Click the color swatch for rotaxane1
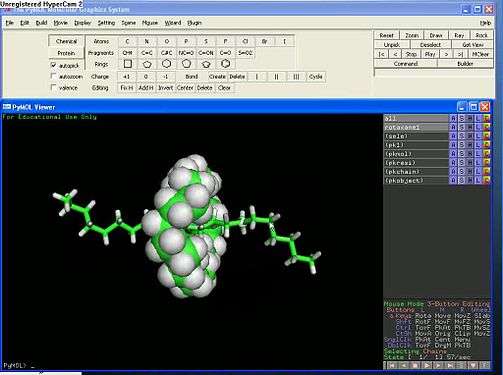The width and height of the screenshot is (503, 375). point(487,127)
